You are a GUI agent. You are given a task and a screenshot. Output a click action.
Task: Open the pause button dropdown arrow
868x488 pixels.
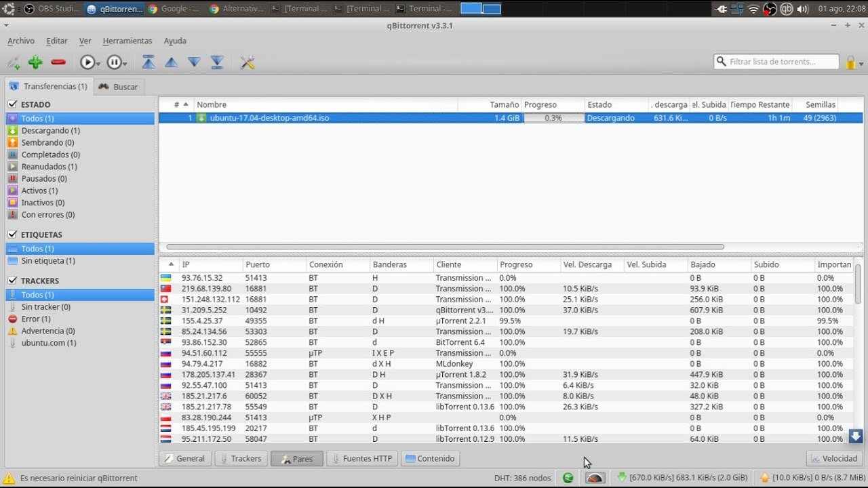[125, 64]
